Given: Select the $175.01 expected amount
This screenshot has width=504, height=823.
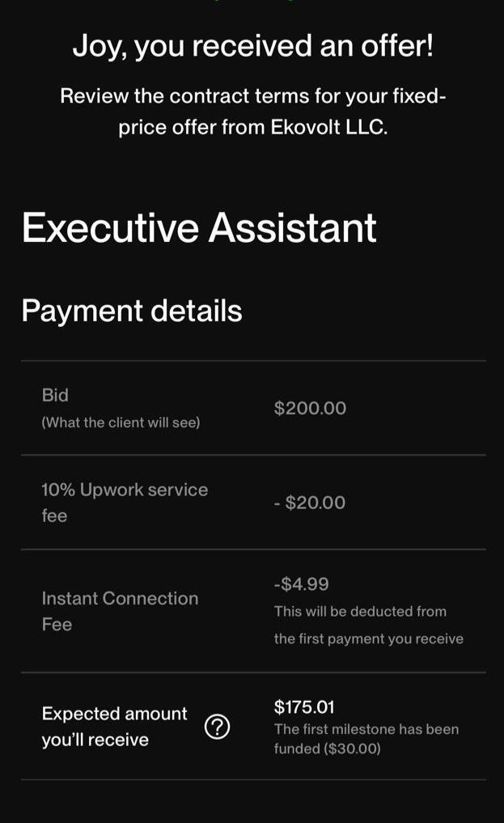Looking at the screenshot, I should pos(304,707).
